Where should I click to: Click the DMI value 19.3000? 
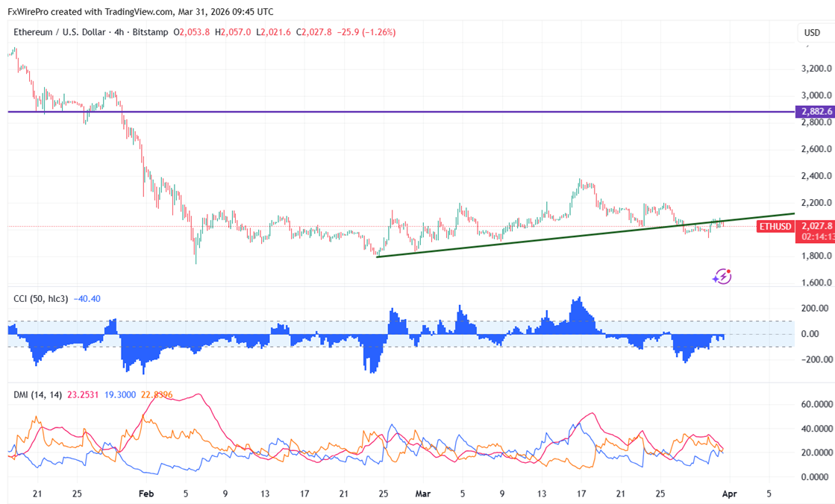click(120, 395)
